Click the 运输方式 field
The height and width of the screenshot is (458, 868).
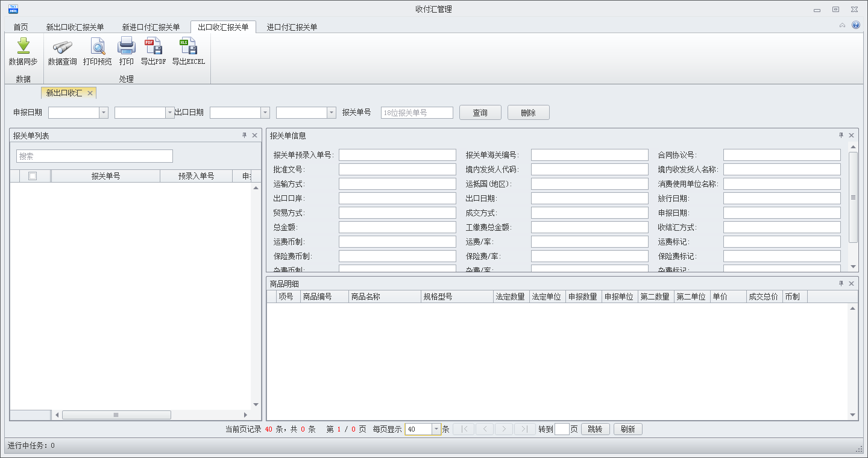pos(397,184)
